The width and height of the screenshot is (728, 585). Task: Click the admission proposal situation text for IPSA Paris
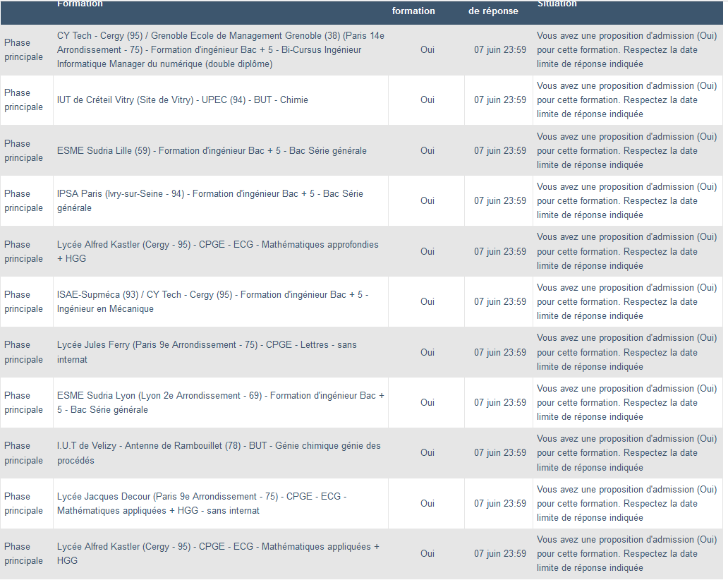pyautogui.click(x=627, y=200)
